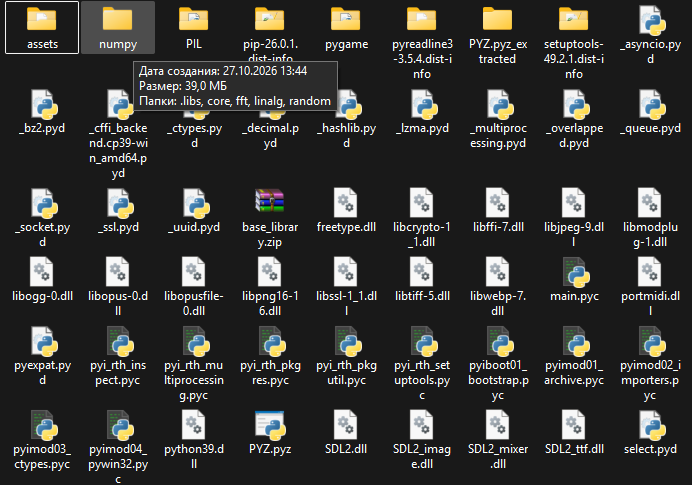Select the pyimod04_pywin32.pyc file icon
The image size is (692, 485).
tap(120, 425)
